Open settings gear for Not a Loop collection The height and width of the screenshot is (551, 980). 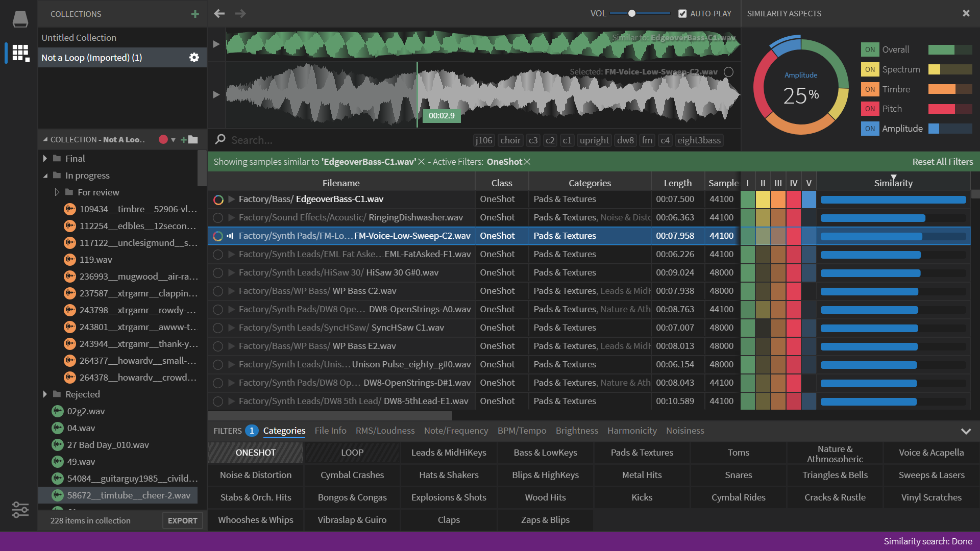[x=194, y=58]
